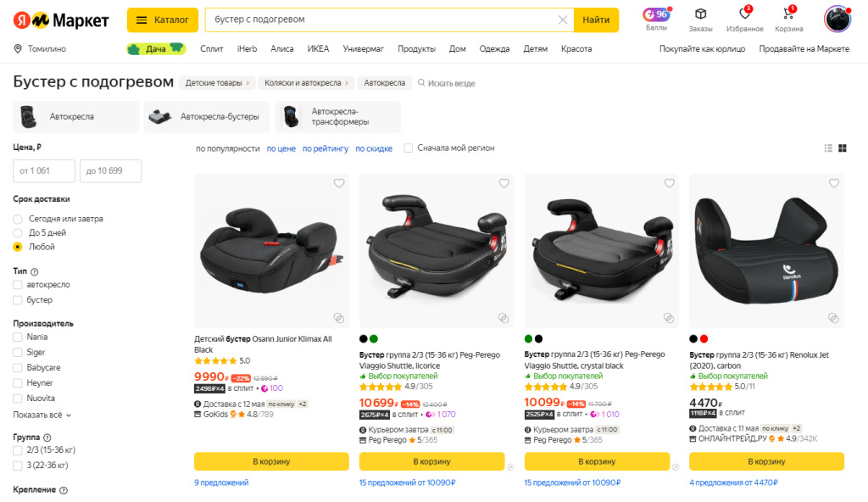This screenshot has width=868, height=502.
Task: Open '9 предложений' link for Osann
Action: (x=221, y=482)
